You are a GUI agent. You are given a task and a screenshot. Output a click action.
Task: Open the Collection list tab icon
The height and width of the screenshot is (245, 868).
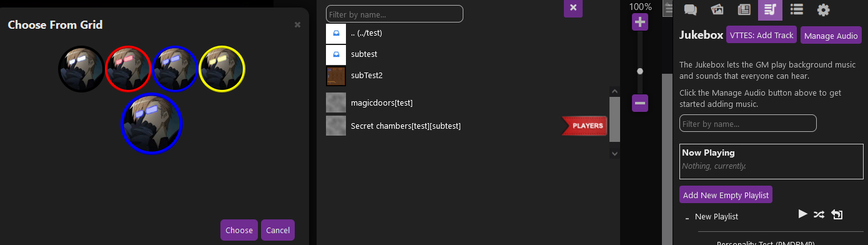tap(796, 9)
